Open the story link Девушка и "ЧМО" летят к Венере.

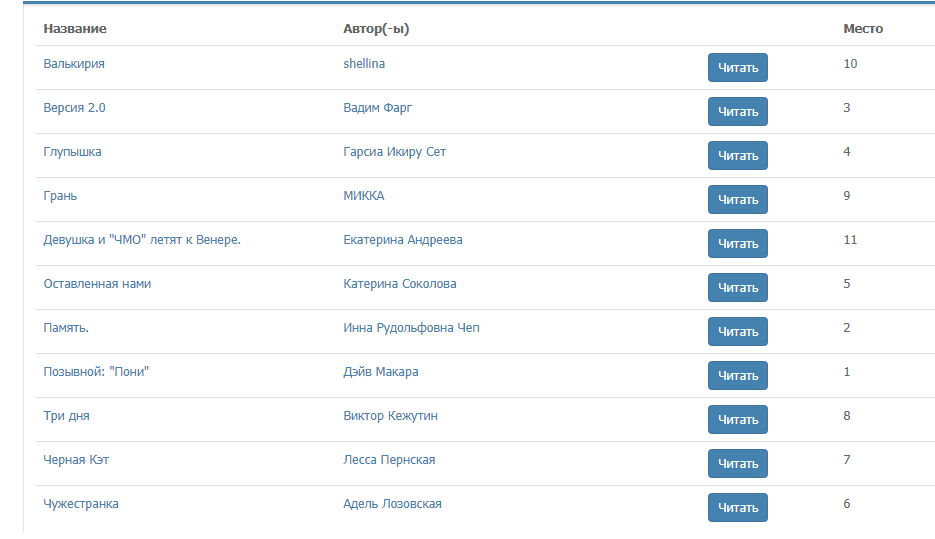click(x=142, y=240)
